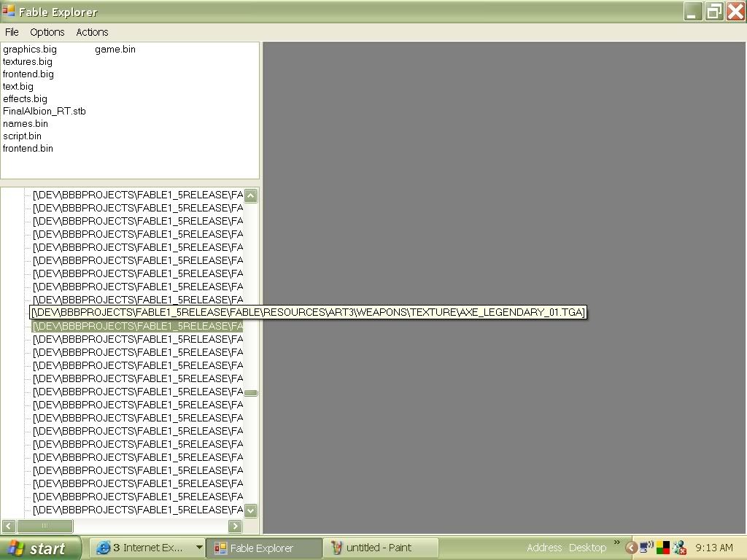Click the Messenger tray icon

pyautogui.click(x=679, y=548)
